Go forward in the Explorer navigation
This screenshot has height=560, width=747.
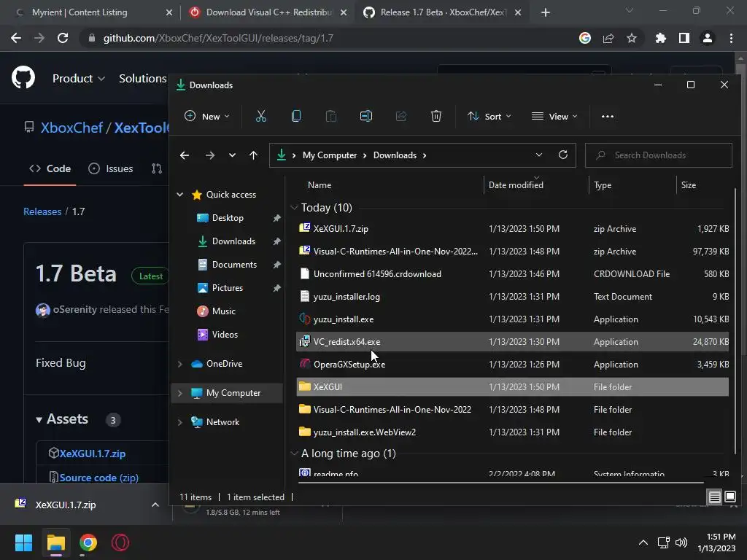click(x=209, y=155)
